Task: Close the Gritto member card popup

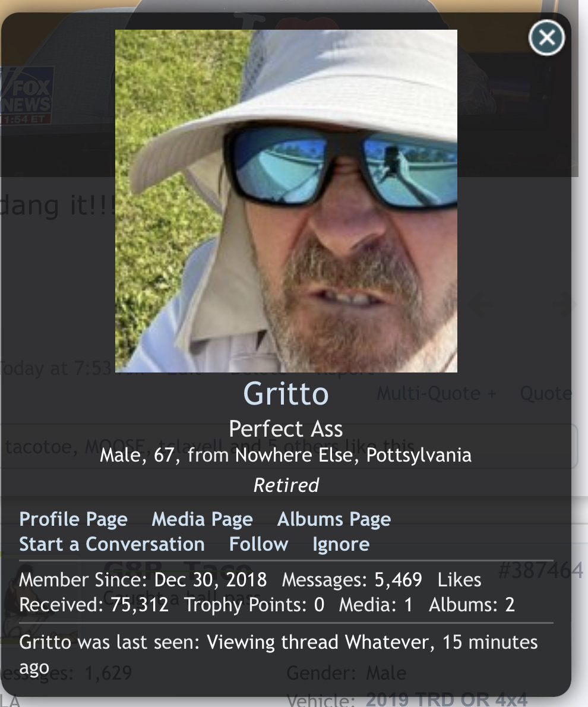Action: [546, 38]
